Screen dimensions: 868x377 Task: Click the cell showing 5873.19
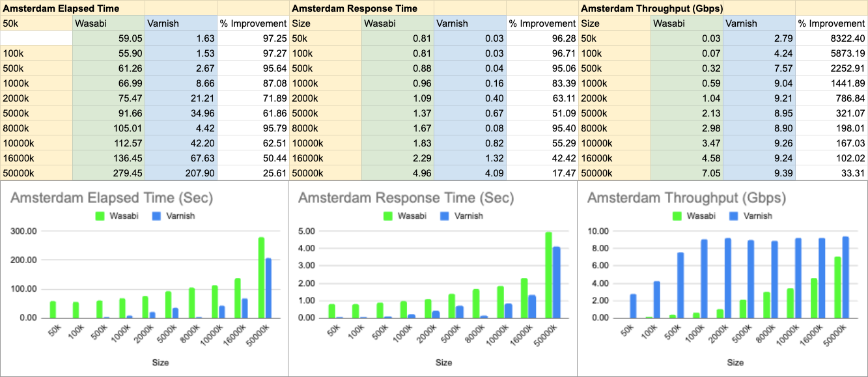tap(832, 53)
